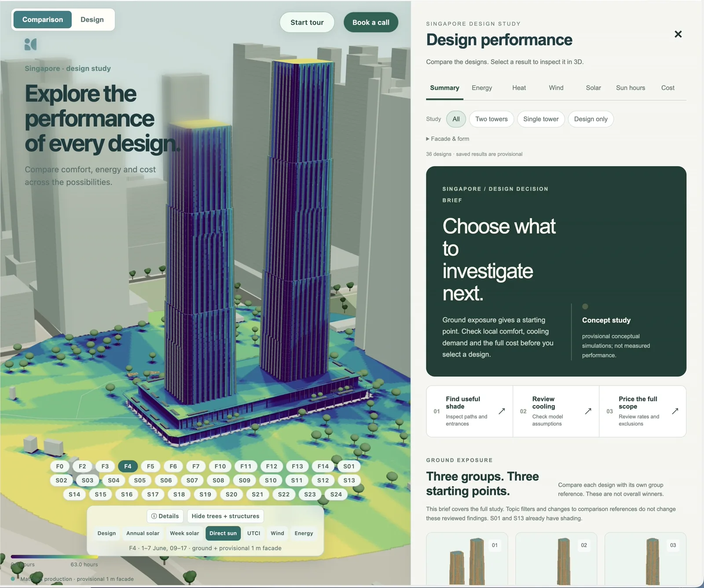Open the Find useful shade arrow
This screenshot has width=704, height=588.
tap(502, 411)
